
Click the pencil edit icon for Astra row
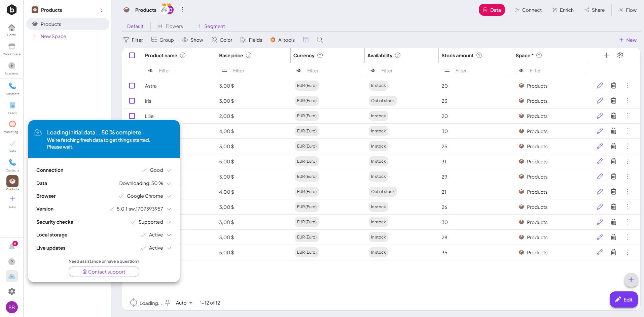tap(600, 86)
